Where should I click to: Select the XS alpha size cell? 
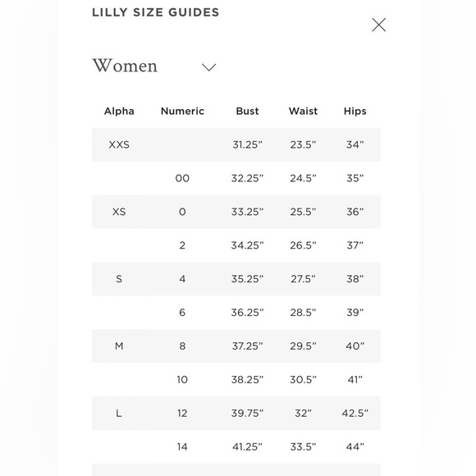coord(119,212)
